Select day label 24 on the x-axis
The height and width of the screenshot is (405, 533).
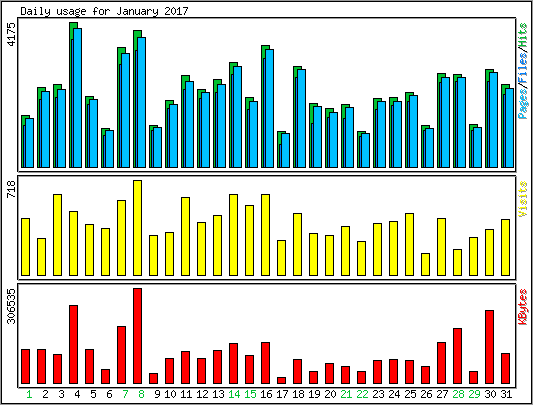click(394, 394)
